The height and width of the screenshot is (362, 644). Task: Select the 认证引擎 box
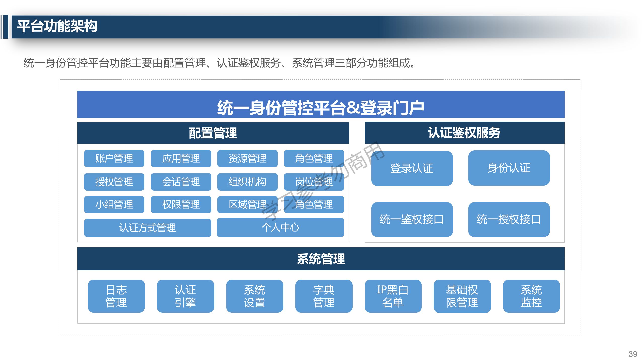[x=185, y=296]
